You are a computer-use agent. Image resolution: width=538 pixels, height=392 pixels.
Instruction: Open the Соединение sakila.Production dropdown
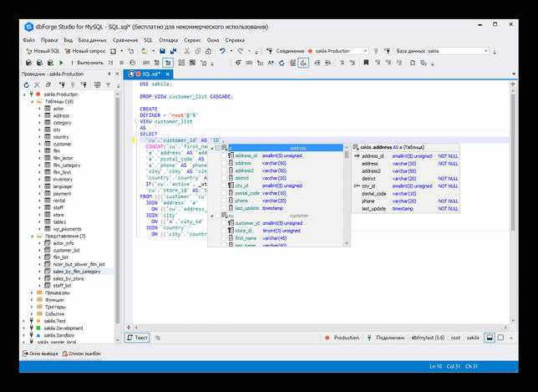coord(365,51)
